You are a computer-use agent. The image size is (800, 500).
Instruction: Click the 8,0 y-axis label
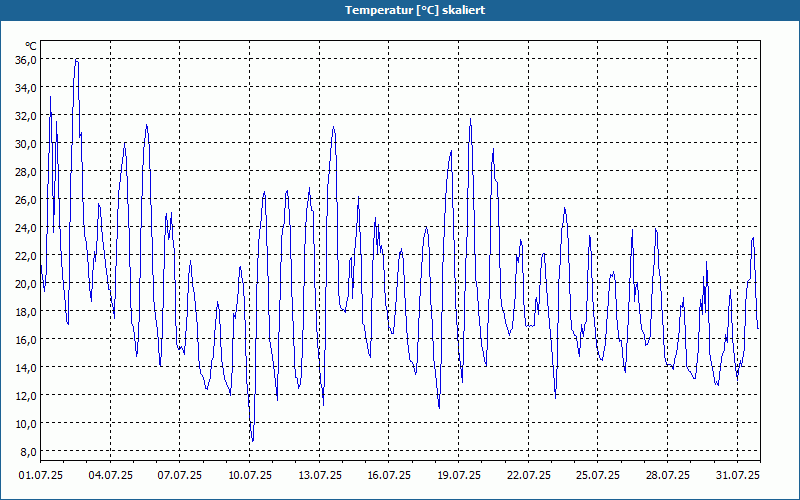point(29,452)
